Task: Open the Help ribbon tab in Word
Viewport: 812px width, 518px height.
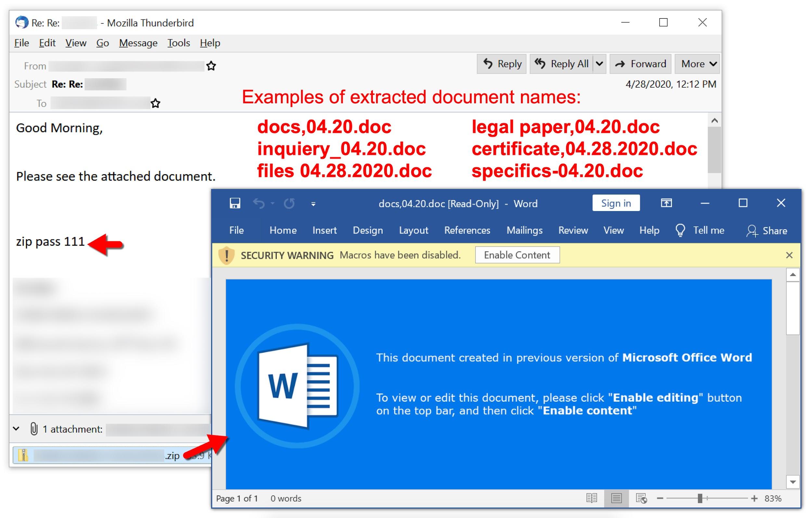Action: [x=649, y=230]
